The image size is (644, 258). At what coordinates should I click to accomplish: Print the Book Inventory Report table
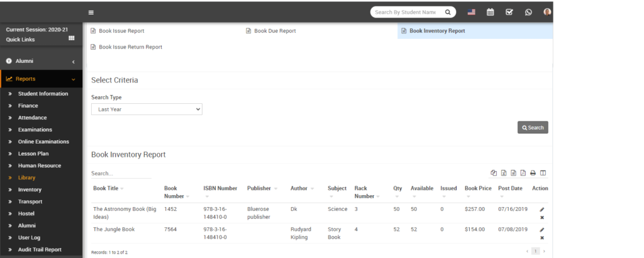point(533,173)
